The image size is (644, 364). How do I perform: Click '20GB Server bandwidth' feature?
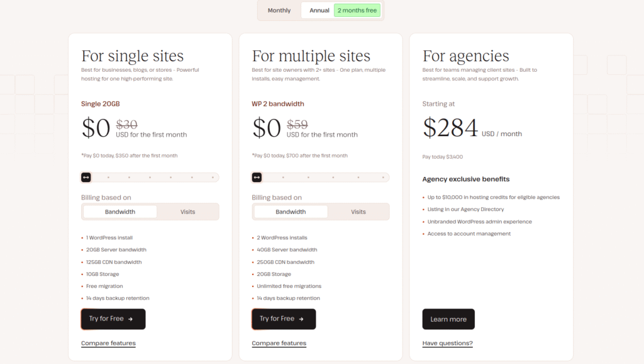[116, 249]
